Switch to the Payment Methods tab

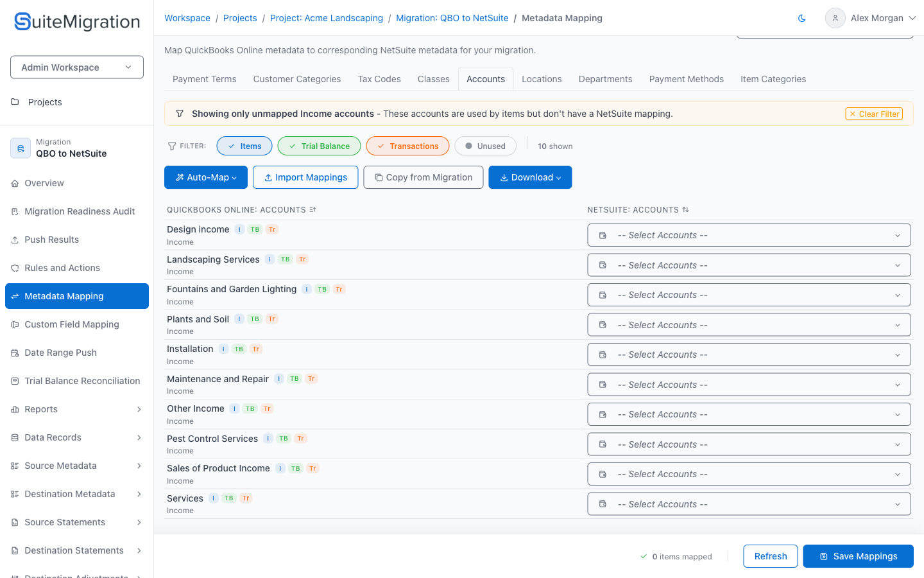point(687,79)
